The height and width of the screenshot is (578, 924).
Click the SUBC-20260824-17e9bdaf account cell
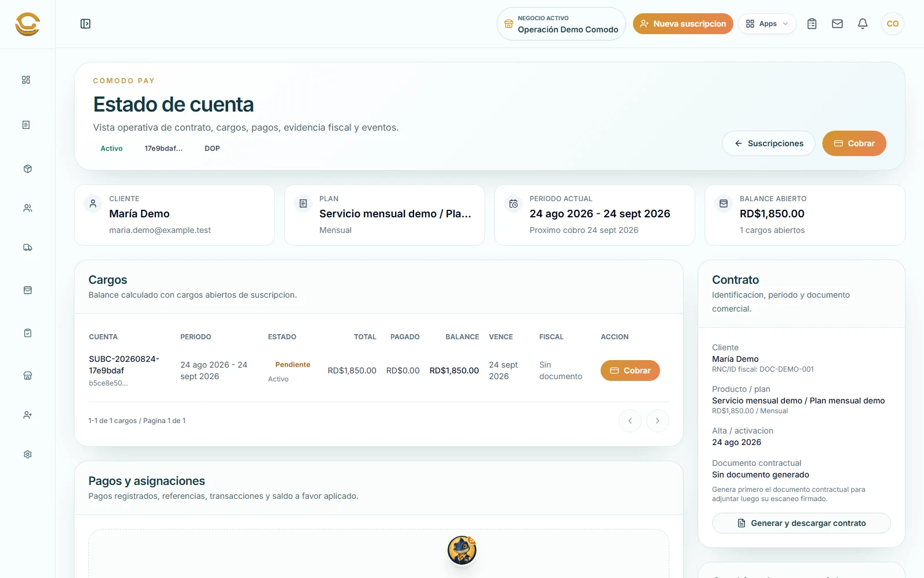click(x=124, y=365)
